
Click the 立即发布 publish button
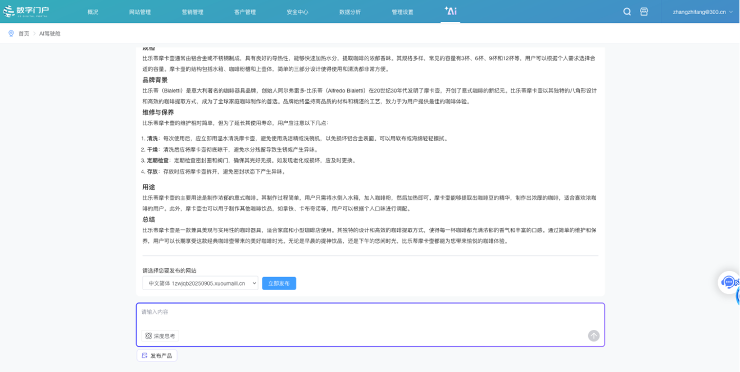pyautogui.click(x=279, y=283)
